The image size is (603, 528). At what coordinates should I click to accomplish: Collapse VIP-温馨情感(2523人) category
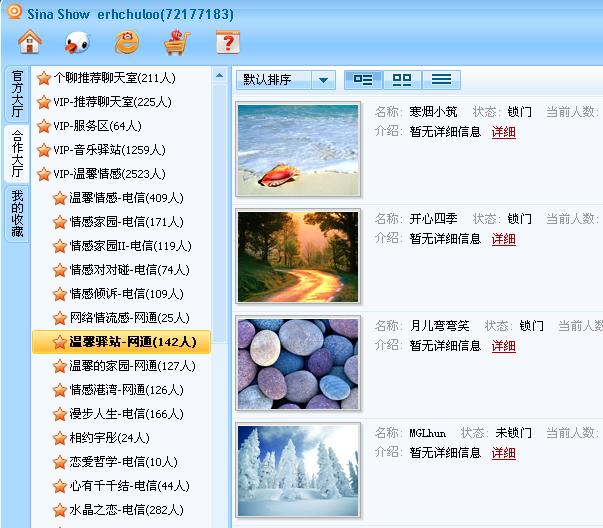(x=109, y=174)
